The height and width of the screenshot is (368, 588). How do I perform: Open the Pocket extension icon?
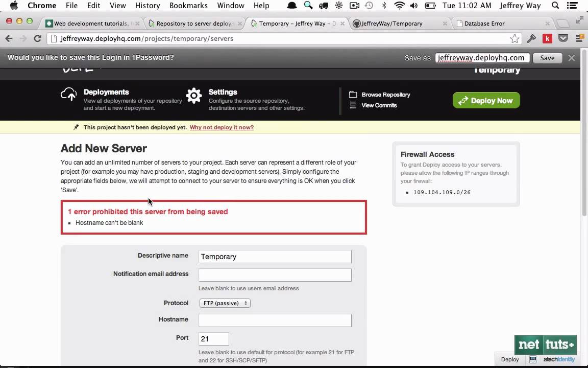click(x=563, y=38)
